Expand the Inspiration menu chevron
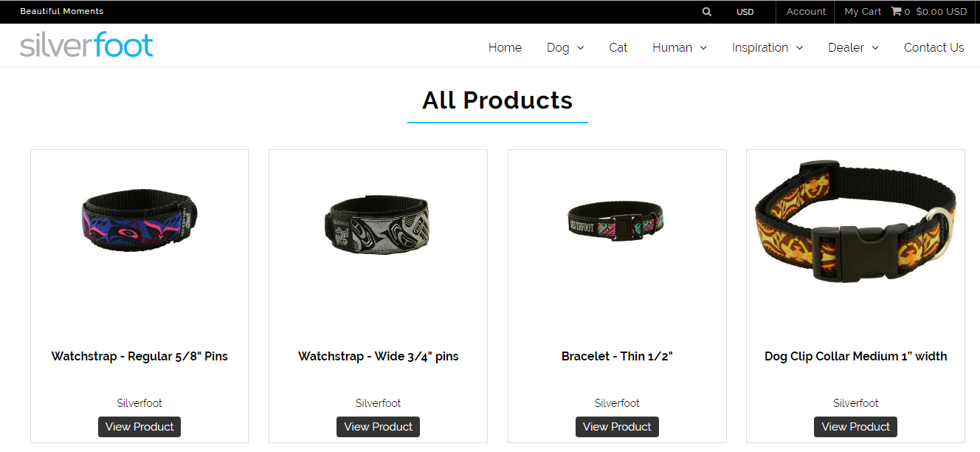 pyautogui.click(x=799, y=48)
